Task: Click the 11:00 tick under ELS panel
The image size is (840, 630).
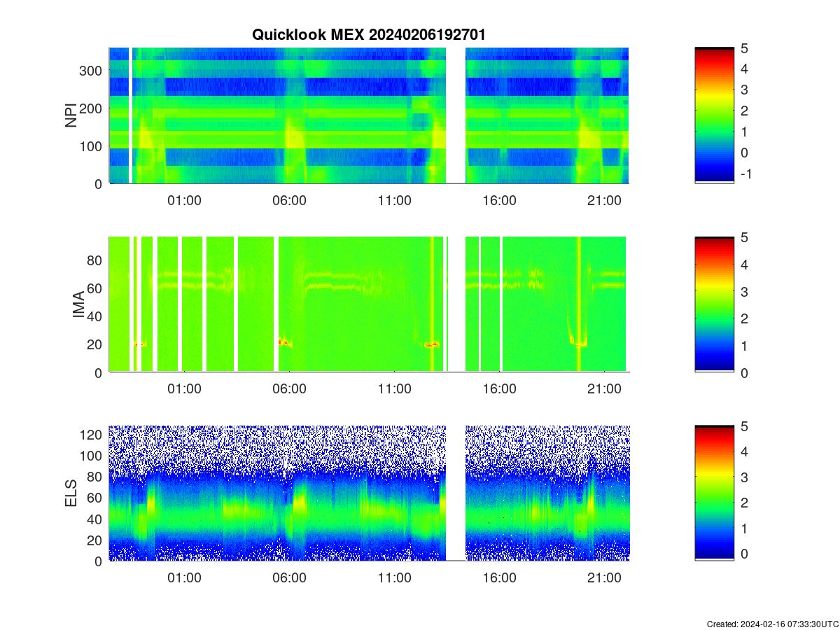Action: (394, 578)
